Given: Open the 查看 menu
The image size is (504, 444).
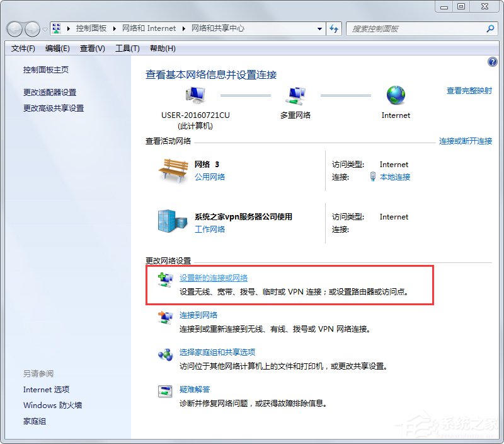Looking at the screenshot, I should [x=91, y=48].
